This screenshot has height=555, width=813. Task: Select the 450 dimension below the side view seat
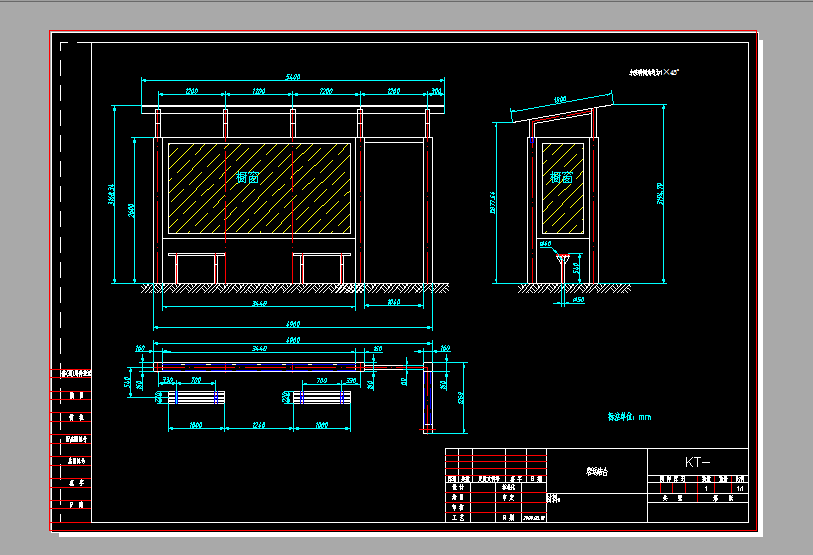(578, 299)
